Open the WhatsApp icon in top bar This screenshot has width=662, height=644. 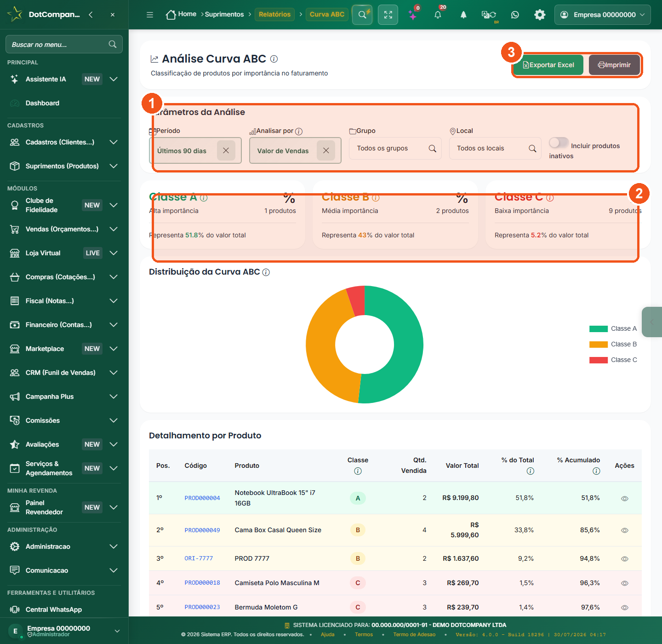[515, 15]
